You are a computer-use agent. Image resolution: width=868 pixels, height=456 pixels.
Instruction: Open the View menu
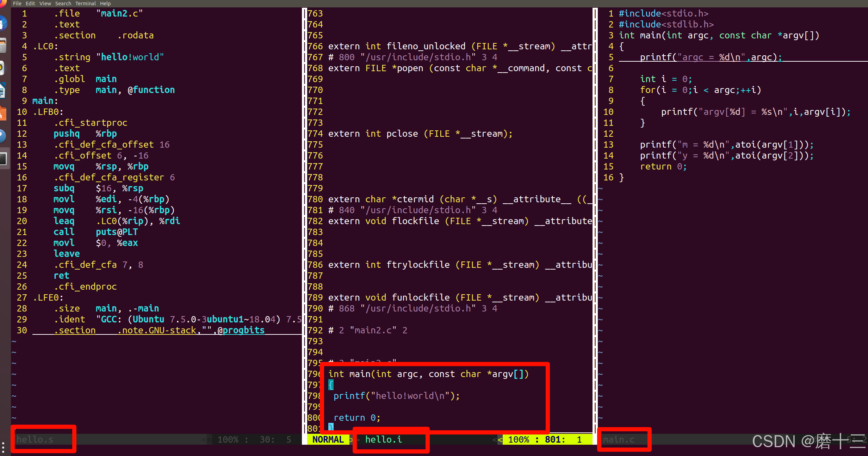click(45, 4)
